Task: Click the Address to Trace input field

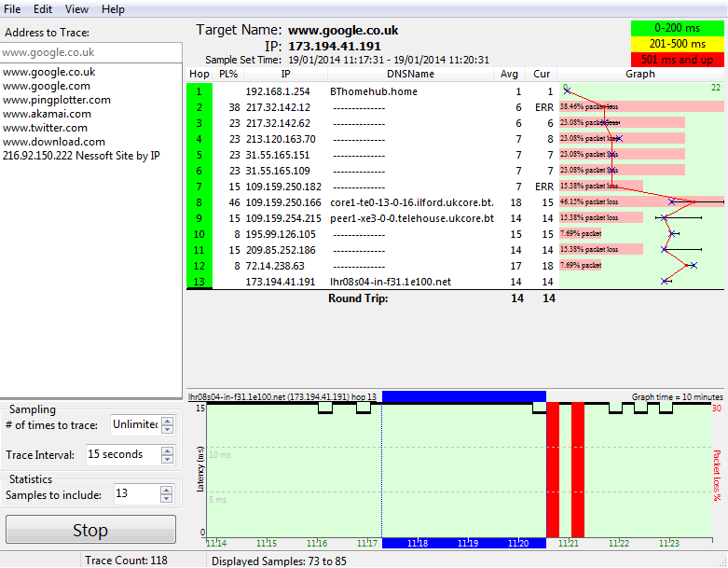Action: click(91, 52)
